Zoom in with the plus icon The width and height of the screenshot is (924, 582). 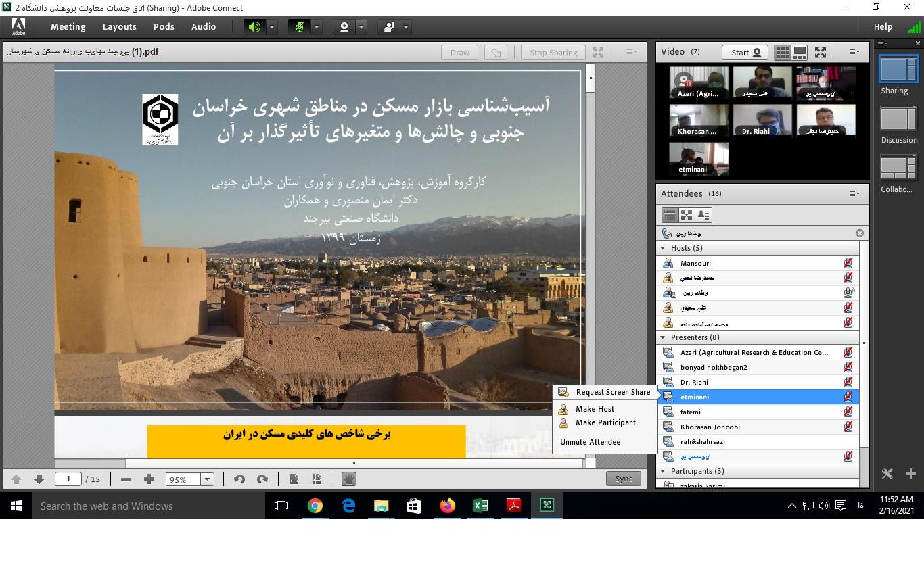point(149,479)
